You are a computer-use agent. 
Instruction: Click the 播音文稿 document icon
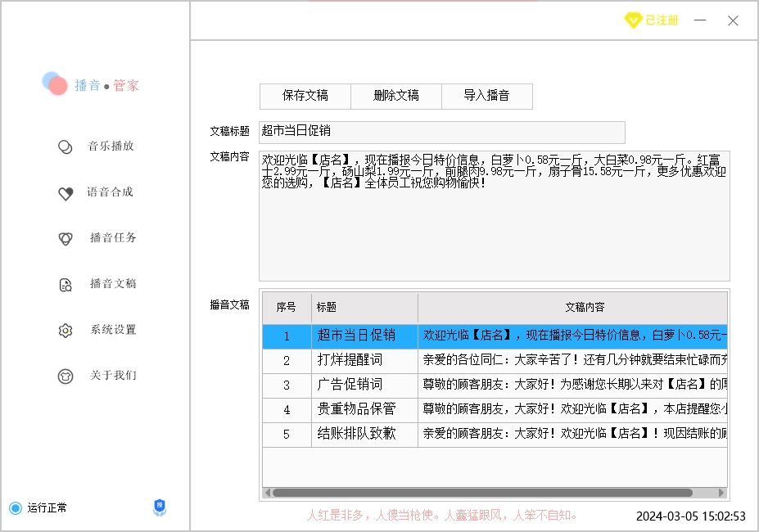pos(66,285)
